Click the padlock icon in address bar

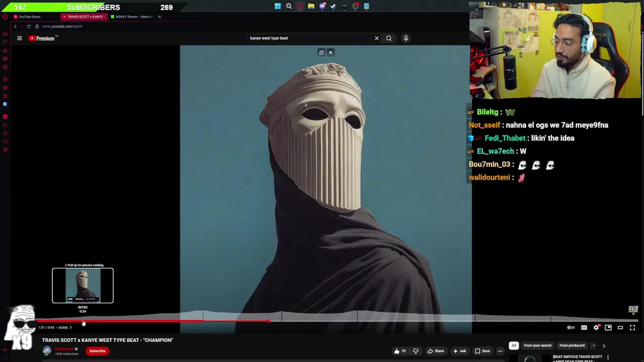click(x=37, y=26)
